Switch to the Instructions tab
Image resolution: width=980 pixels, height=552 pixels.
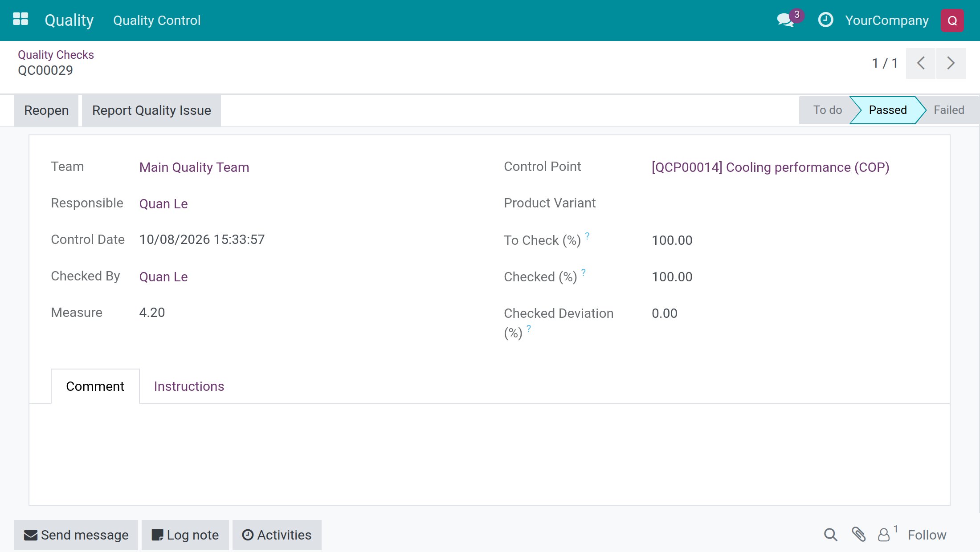[x=189, y=386]
